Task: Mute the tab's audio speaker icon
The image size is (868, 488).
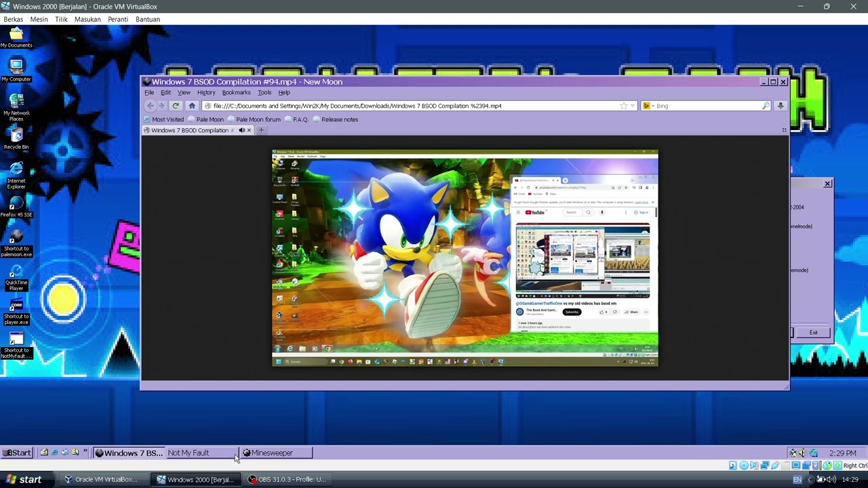Action: pyautogui.click(x=241, y=130)
